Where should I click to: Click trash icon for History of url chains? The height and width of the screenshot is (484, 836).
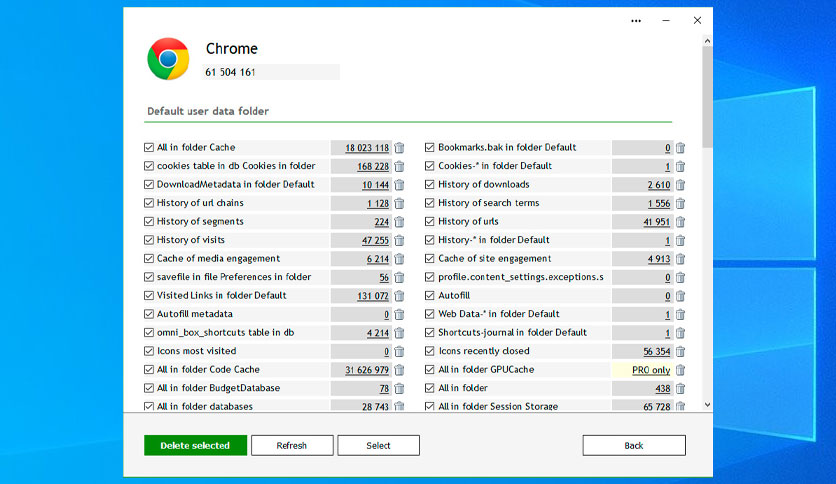click(x=399, y=203)
